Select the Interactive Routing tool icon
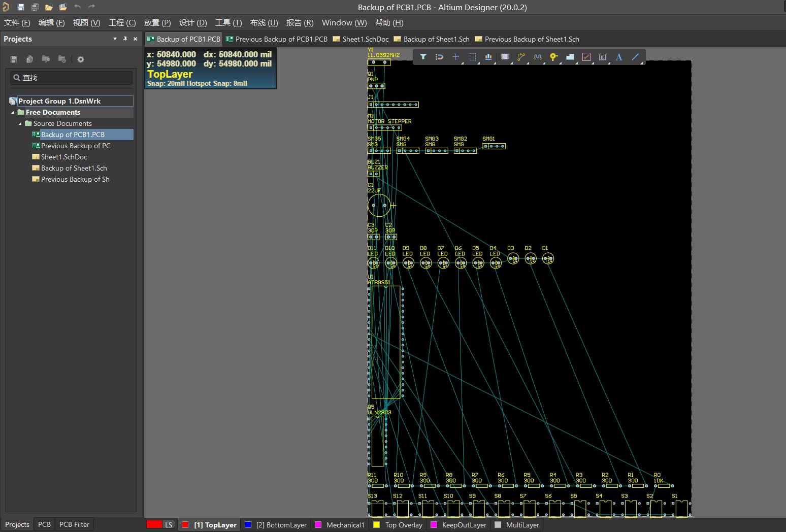This screenshot has width=786, height=532. tap(521, 57)
